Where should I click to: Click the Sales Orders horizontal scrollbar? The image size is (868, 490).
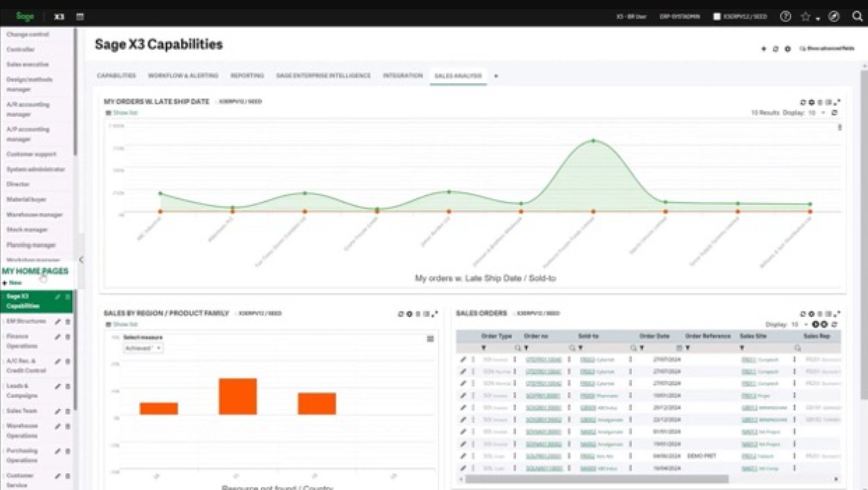tap(596, 479)
